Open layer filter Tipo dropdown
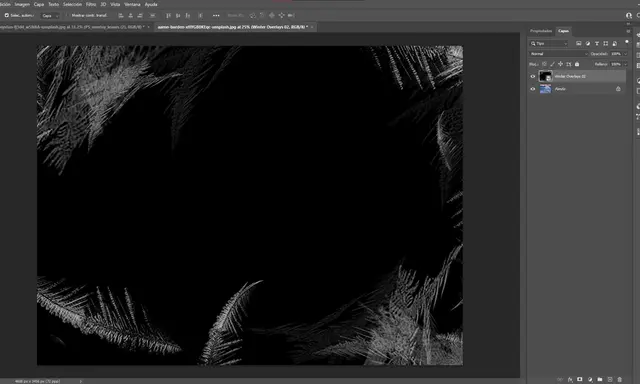The height and width of the screenshot is (384, 640). pyautogui.click(x=549, y=43)
